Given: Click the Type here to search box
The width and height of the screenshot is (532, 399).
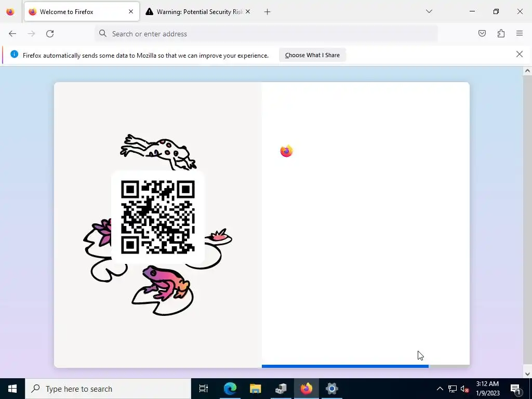Looking at the screenshot, I should 108,389.
